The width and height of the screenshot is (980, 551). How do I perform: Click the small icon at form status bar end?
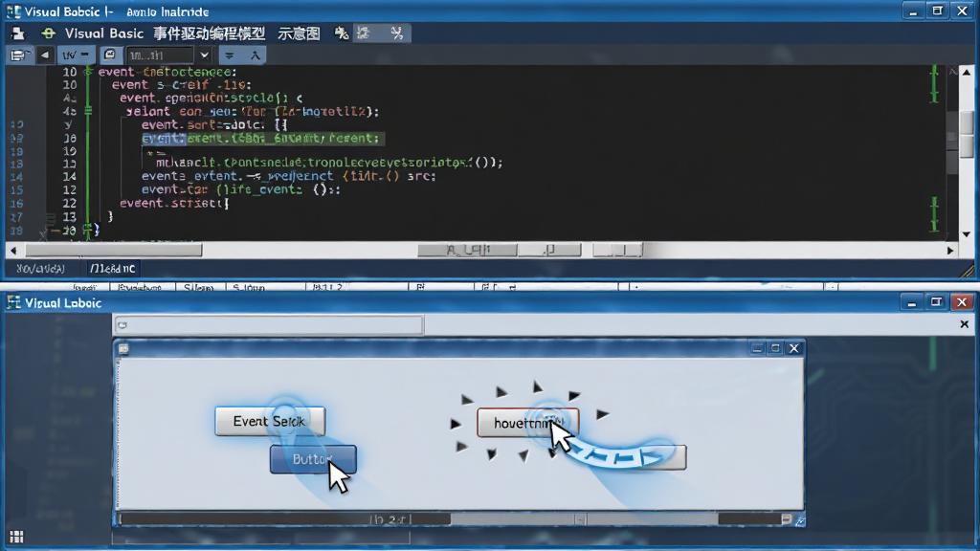coord(787,519)
